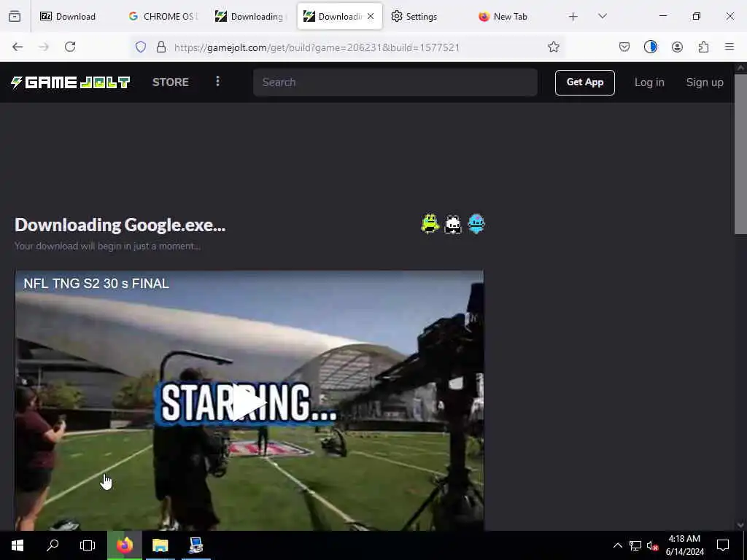Click the white panda pixel character
This screenshot has height=560, width=747.
452,224
